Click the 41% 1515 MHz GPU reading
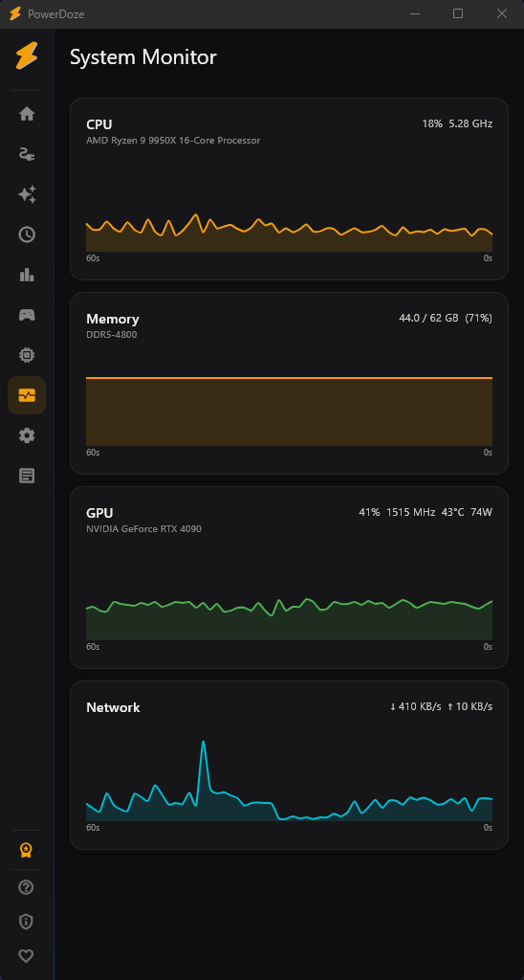This screenshot has height=980, width=524. (426, 513)
